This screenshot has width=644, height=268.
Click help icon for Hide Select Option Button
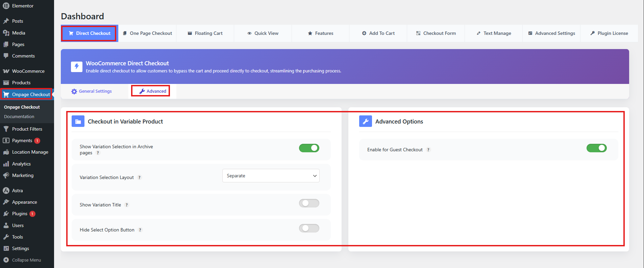click(x=140, y=230)
